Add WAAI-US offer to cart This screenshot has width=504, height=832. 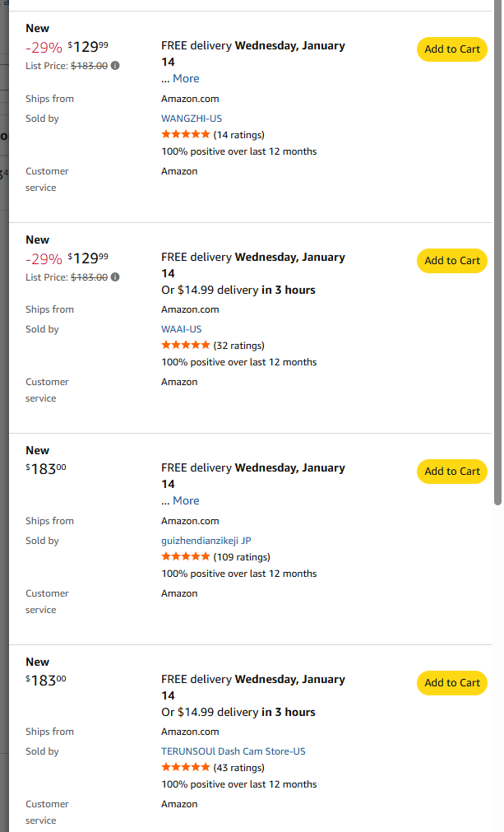(451, 261)
